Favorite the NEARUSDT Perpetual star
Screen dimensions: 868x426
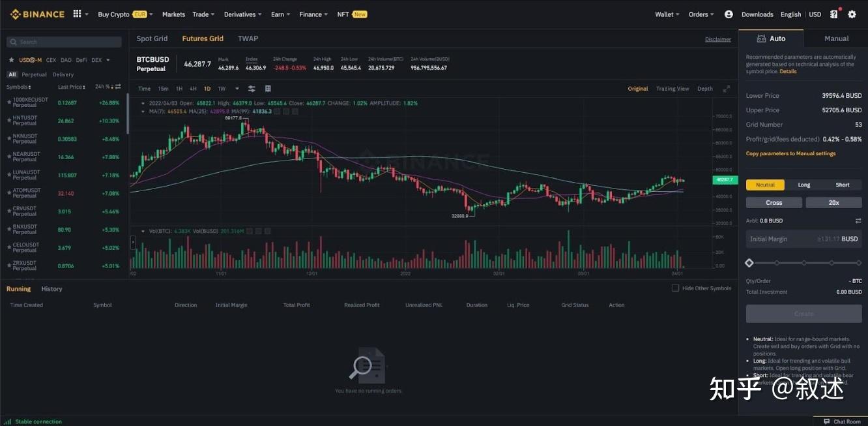(9, 157)
